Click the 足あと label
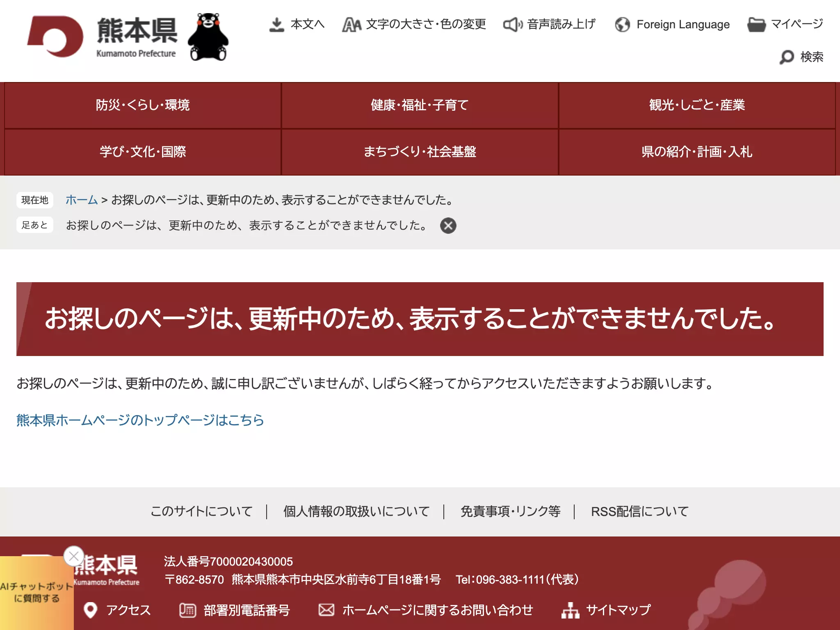The height and width of the screenshot is (630, 840). coord(35,225)
